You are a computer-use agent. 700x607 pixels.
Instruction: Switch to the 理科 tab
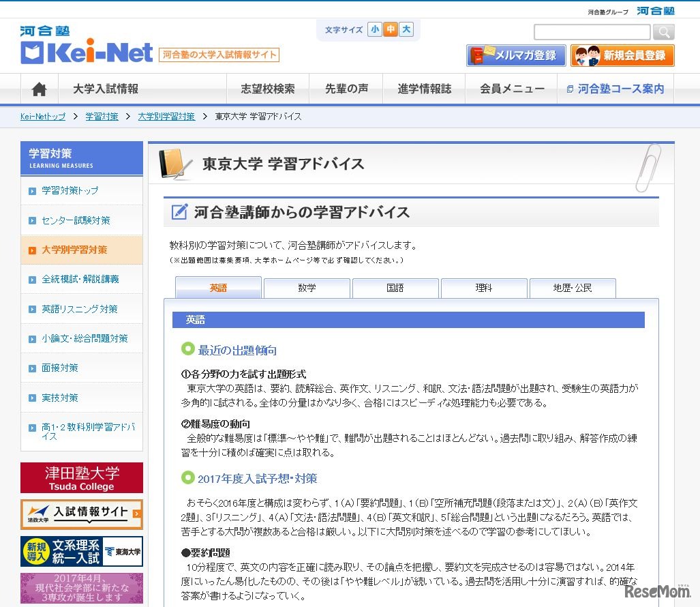(x=484, y=288)
